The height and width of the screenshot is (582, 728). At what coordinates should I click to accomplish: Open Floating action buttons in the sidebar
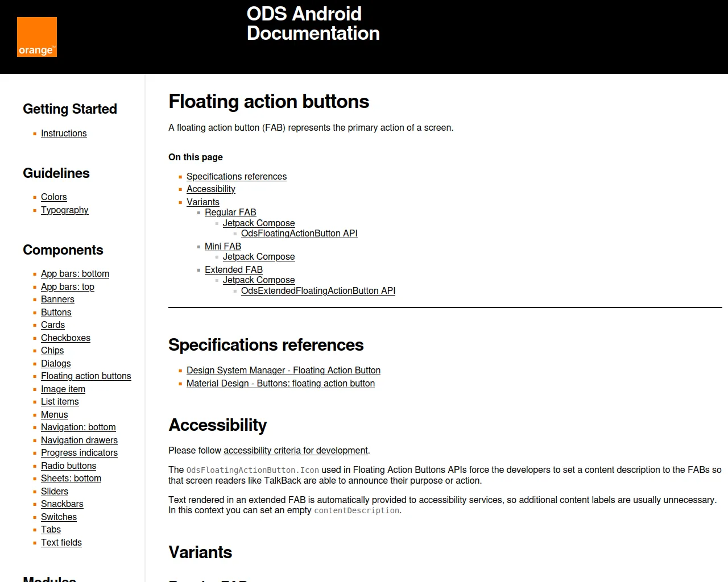86,376
